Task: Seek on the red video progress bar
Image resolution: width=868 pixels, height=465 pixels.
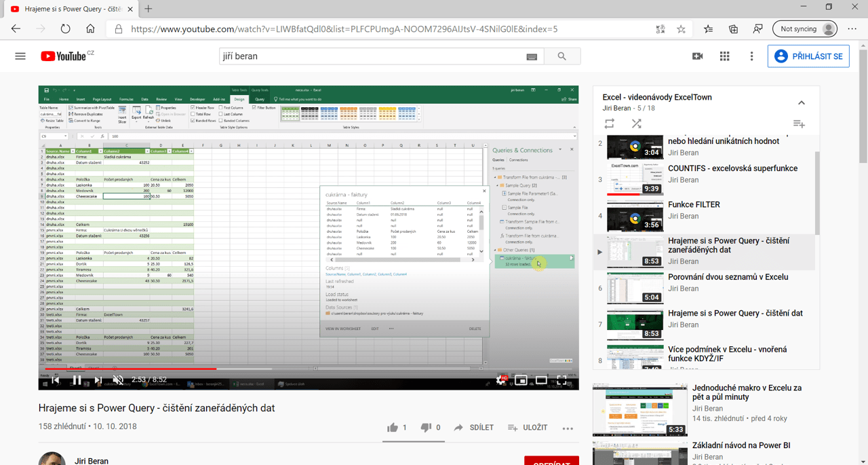Action: click(309, 369)
